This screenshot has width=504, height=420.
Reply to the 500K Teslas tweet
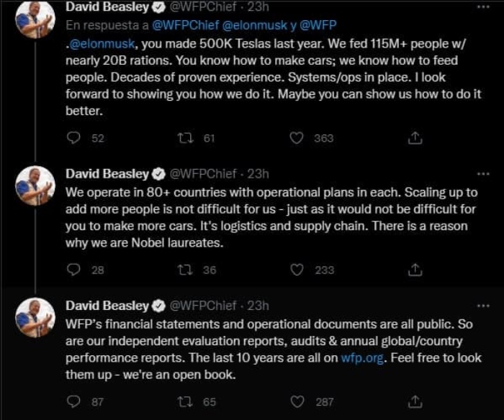click(x=73, y=138)
